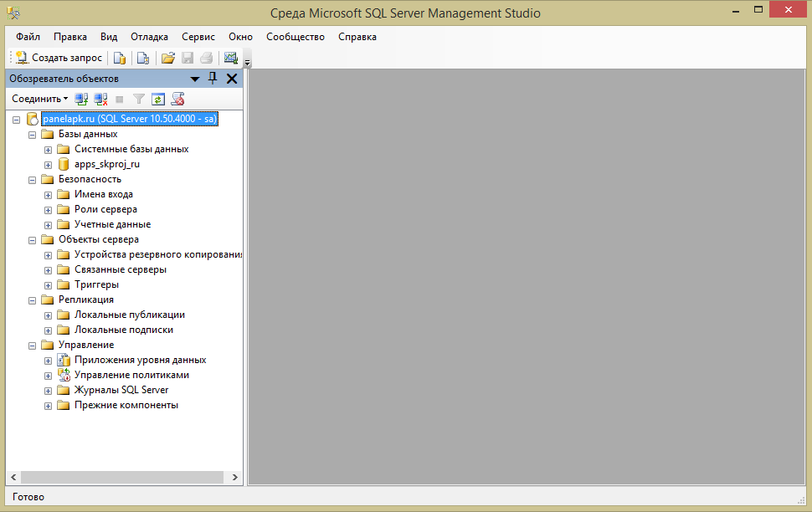Expand the Триггеры folder
Image resolution: width=812 pixels, height=512 pixels.
pos(49,285)
